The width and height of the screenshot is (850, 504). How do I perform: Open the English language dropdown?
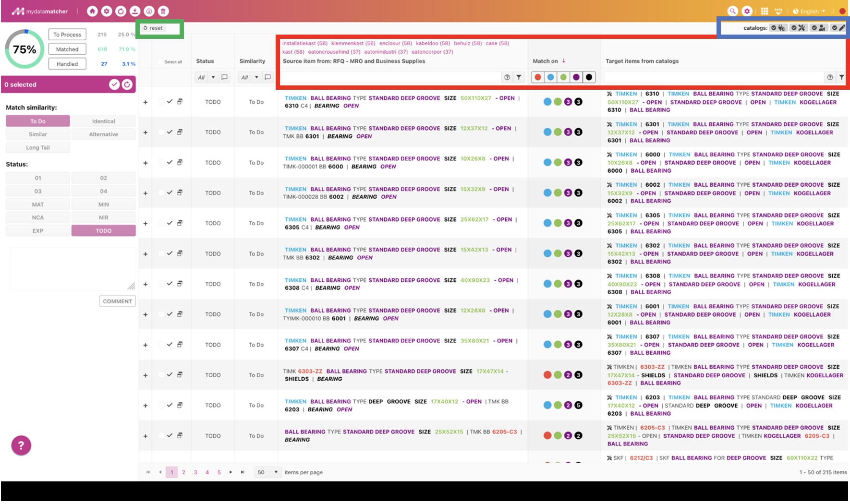tap(809, 11)
